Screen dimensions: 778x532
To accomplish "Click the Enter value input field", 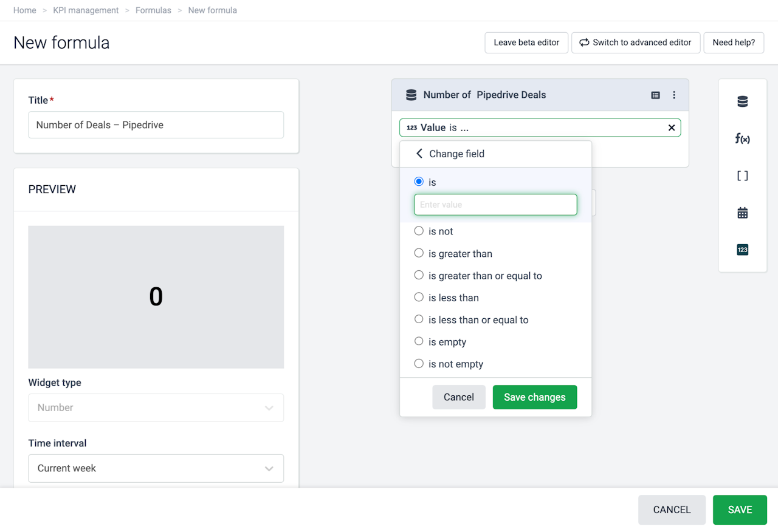I will point(495,205).
